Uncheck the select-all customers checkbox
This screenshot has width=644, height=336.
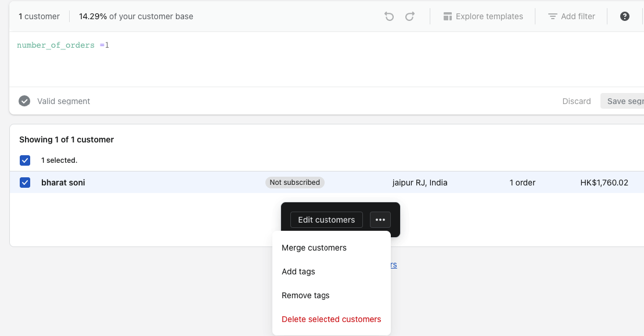coord(25,160)
